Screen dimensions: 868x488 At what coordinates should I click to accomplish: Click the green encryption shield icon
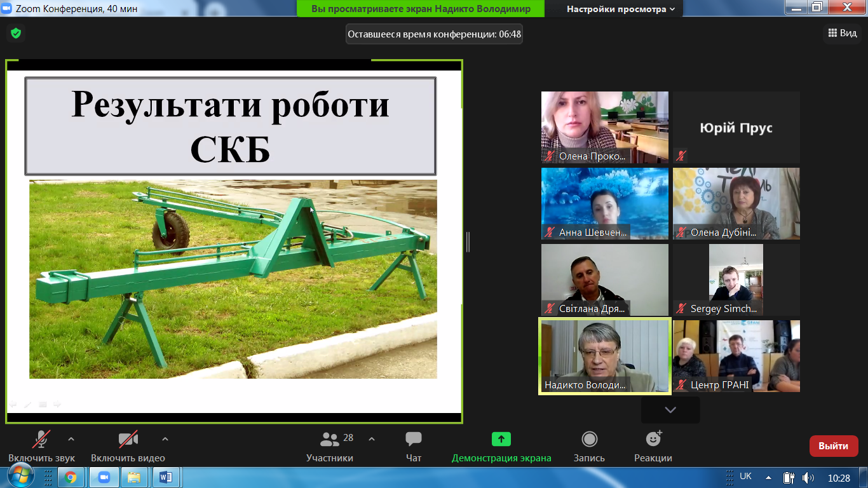tap(16, 33)
